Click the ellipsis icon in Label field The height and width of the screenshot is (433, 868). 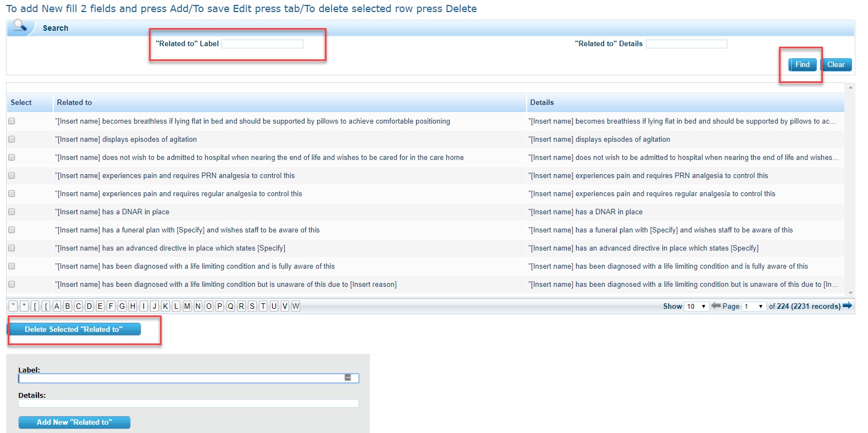pyautogui.click(x=347, y=378)
